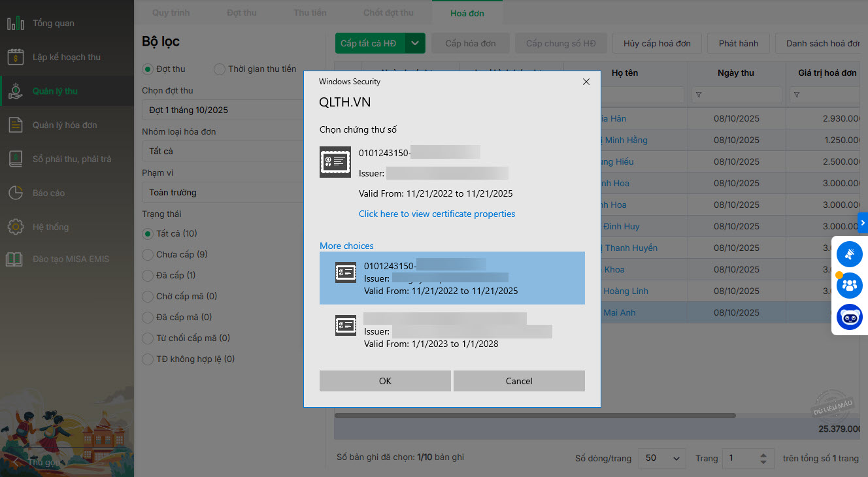This screenshot has height=477, width=868.
Task: Click the Hệ thống gear icon
Action: 16,227
